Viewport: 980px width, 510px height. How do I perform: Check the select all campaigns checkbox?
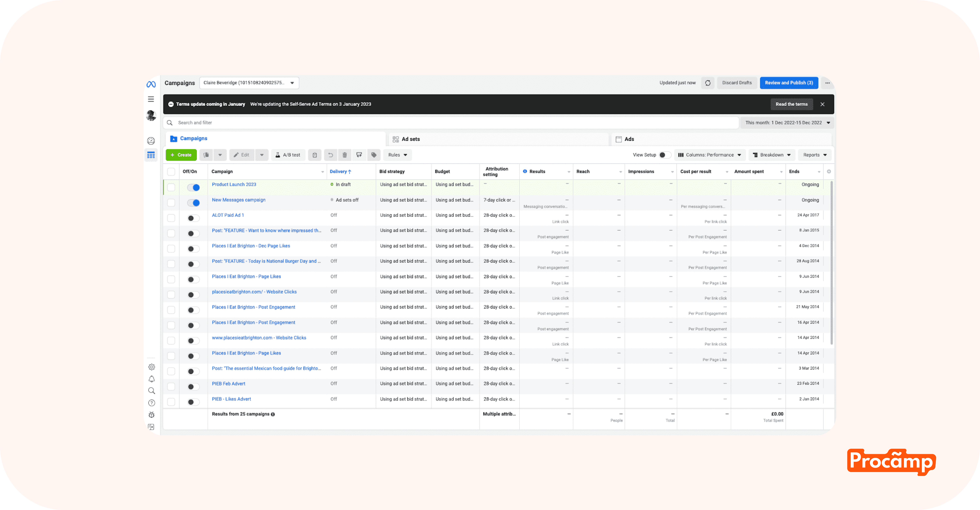tap(171, 172)
